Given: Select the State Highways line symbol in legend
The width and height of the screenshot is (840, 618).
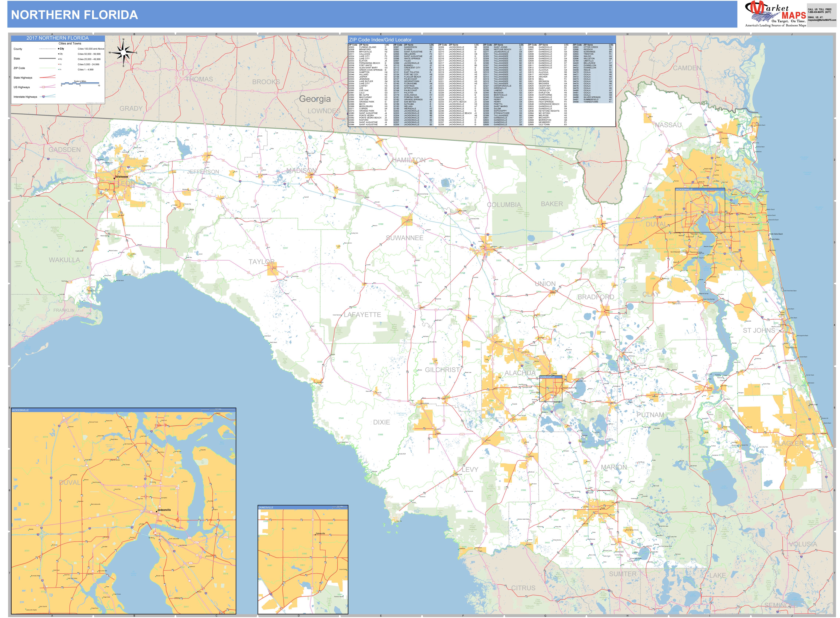Looking at the screenshot, I should [48, 77].
